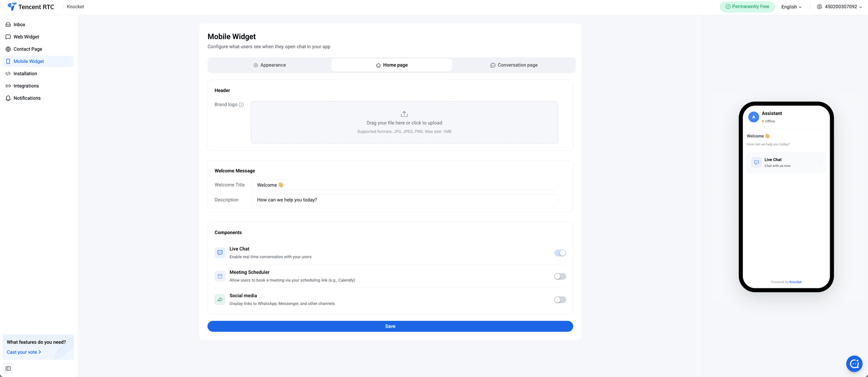Enable the Social media switch
Screen dimensions: 868x377
click(560, 300)
